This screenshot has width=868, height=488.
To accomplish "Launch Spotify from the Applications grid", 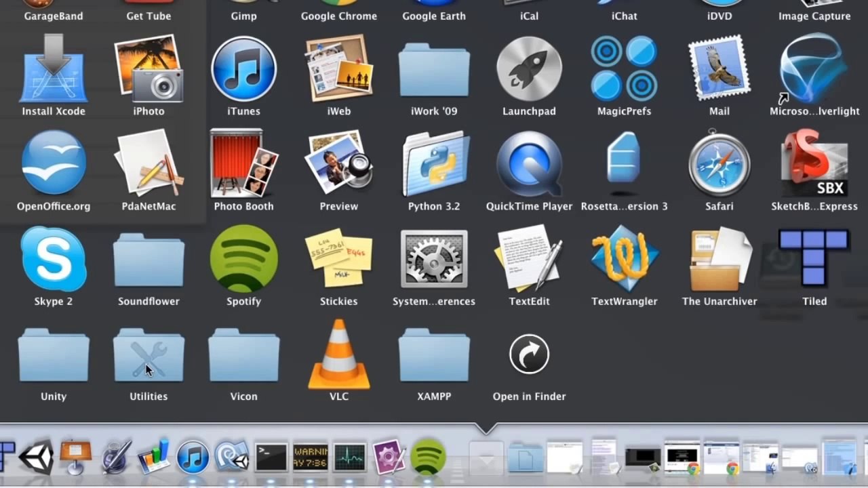I will coord(243,259).
